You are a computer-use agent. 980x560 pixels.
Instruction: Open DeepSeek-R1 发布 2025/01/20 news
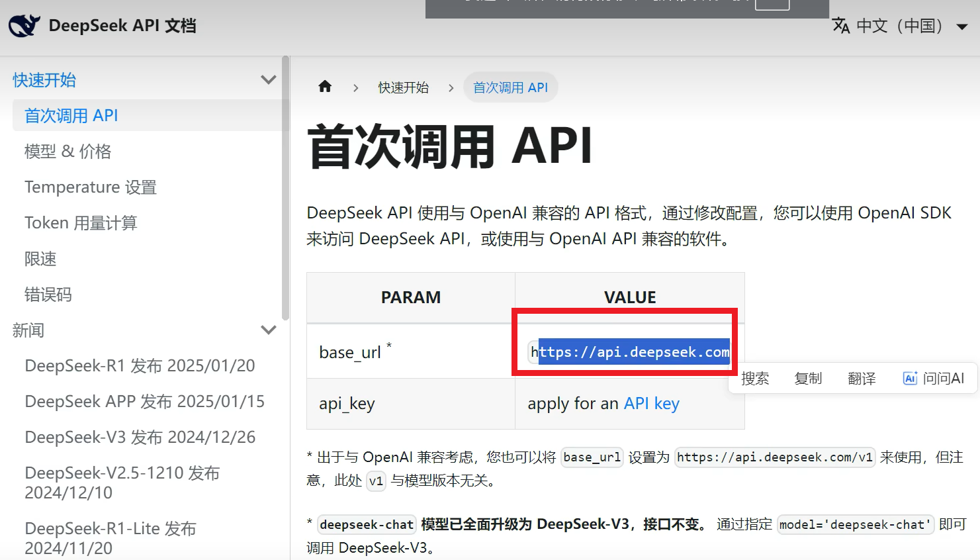pyautogui.click(x=140, y=365)
